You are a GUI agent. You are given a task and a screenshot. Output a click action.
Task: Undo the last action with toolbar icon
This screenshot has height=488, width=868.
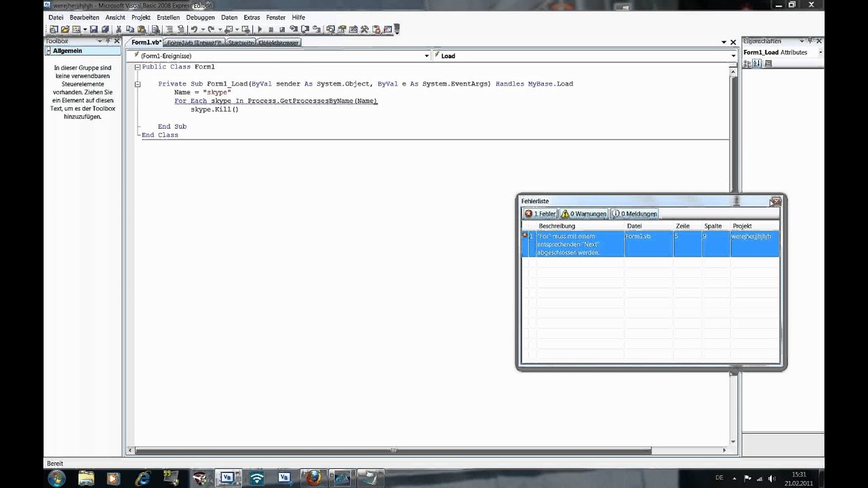point(194,29)
